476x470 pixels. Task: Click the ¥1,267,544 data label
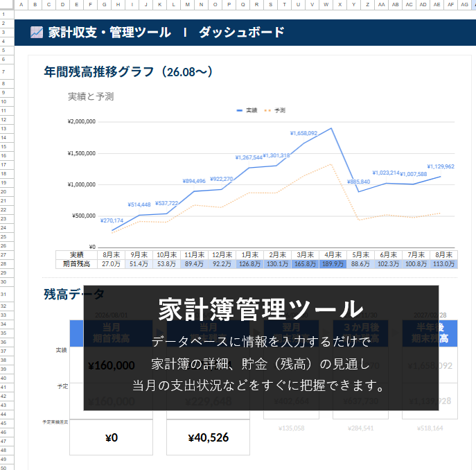click(x=249, y=157)
